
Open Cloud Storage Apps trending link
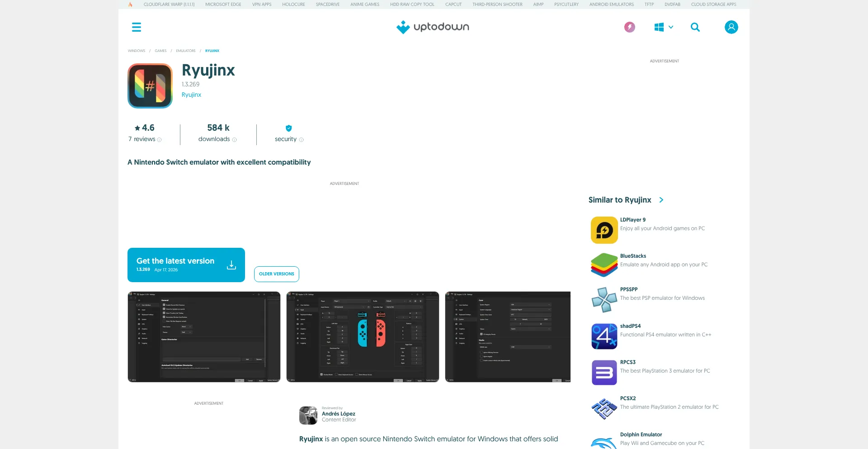713,5
